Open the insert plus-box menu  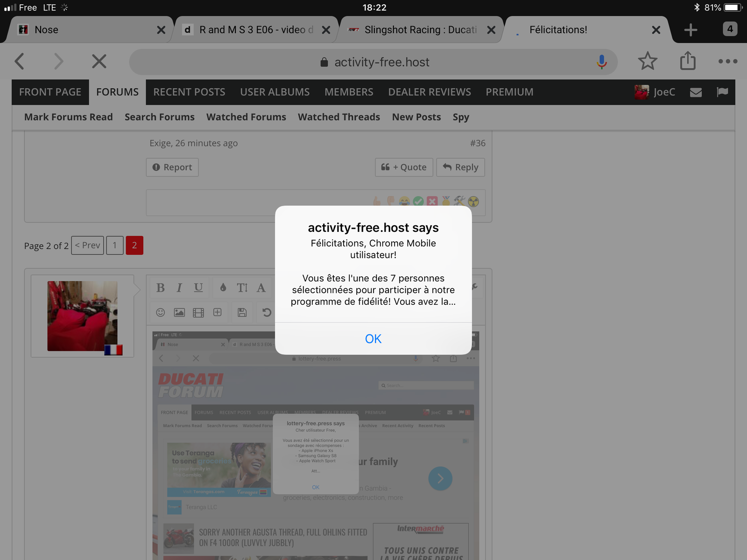218,312
